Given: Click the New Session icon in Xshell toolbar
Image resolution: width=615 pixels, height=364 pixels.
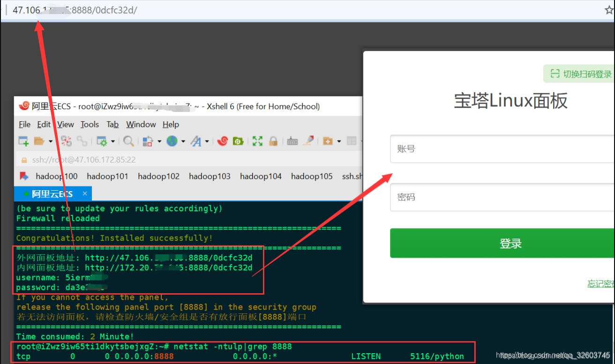Looking at the screenshot, I should [x=23, y=141].
